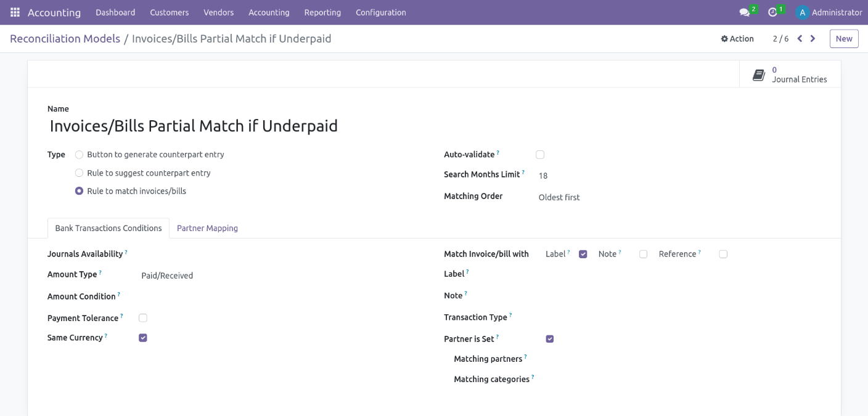868x416 pixels.
Task: Select 'Rule to suggest counterpart entry' radio
Action: (79, 173)
